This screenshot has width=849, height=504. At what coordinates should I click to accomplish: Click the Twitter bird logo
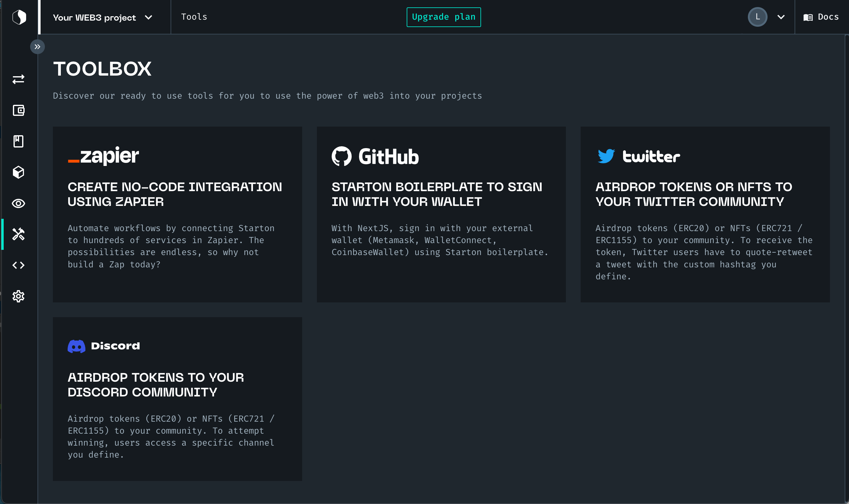[606, 156]
